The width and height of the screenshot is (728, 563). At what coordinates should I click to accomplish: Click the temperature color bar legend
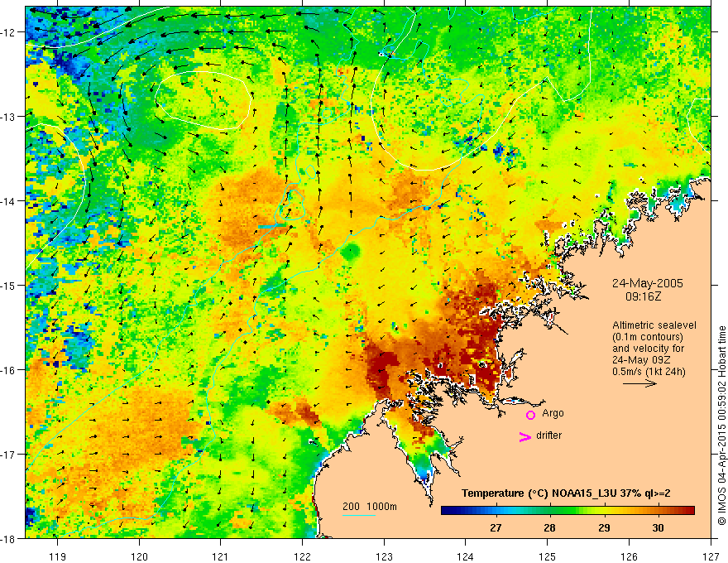[568, 511]
